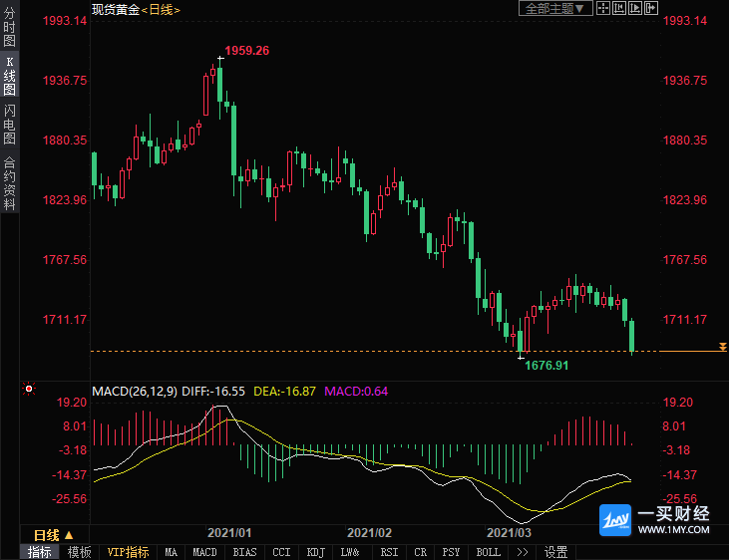Image resolution: width=729 pixels, height=560 pixels.
Task: Choose the PSY indicator
Action: point(451,552)
